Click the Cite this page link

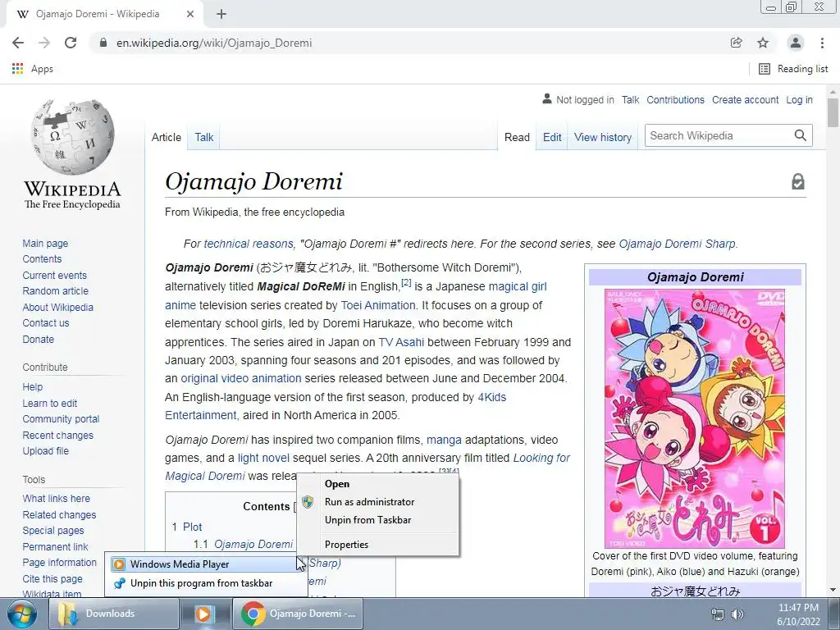click(52, 578)
